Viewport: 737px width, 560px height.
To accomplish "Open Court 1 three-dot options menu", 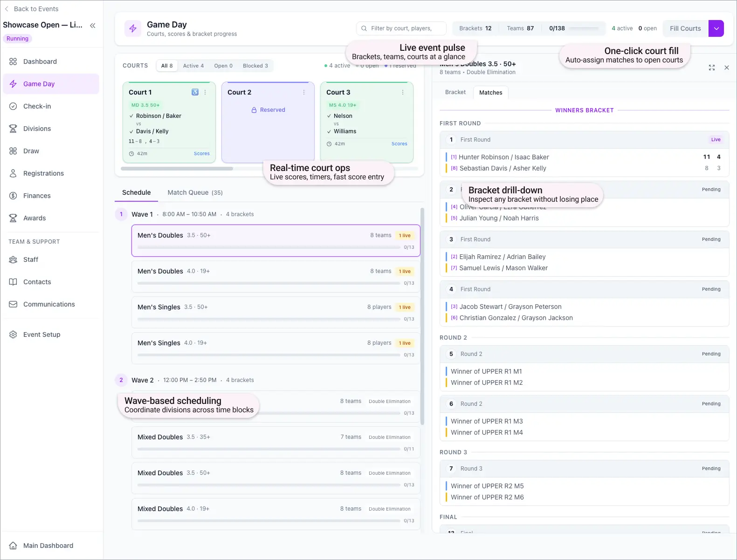I will pos(205,92).
